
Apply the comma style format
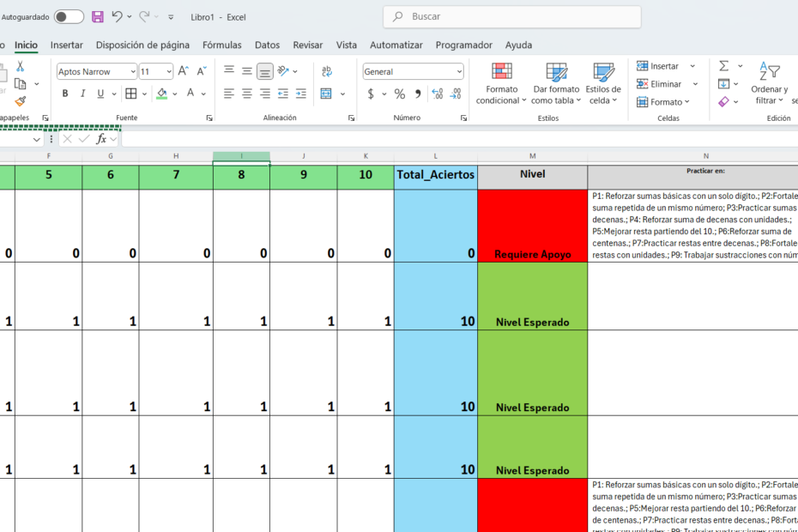(x=418, y=94)
